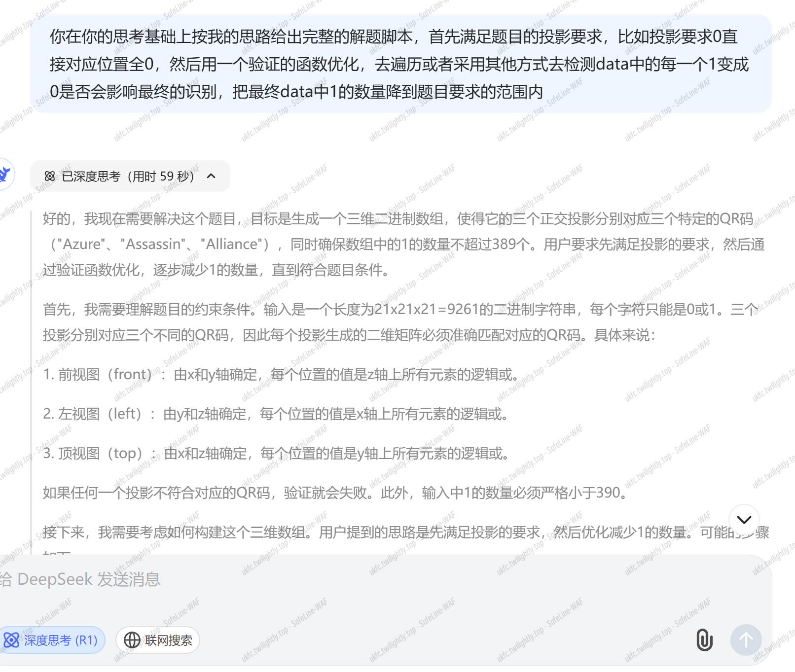Toggle the 深度思考 (R1) mode
This screenshot has height=672, width=795.
[x=53, y=640]
